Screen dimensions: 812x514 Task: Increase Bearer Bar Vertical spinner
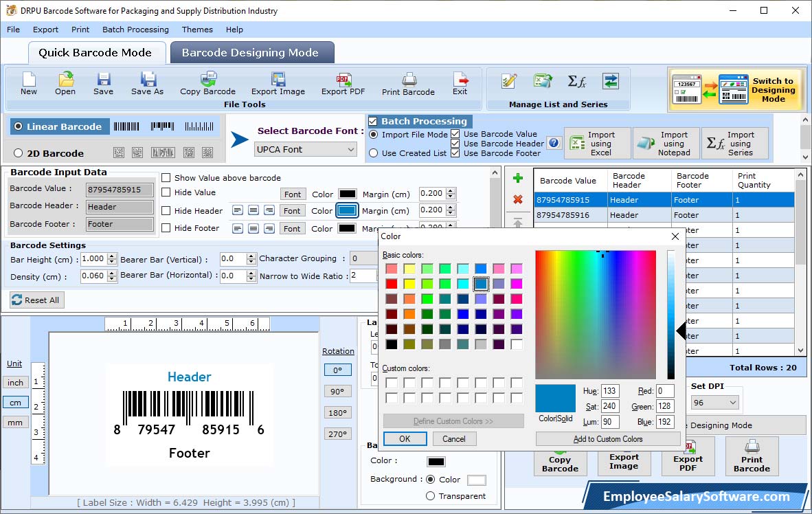[251, 256]
